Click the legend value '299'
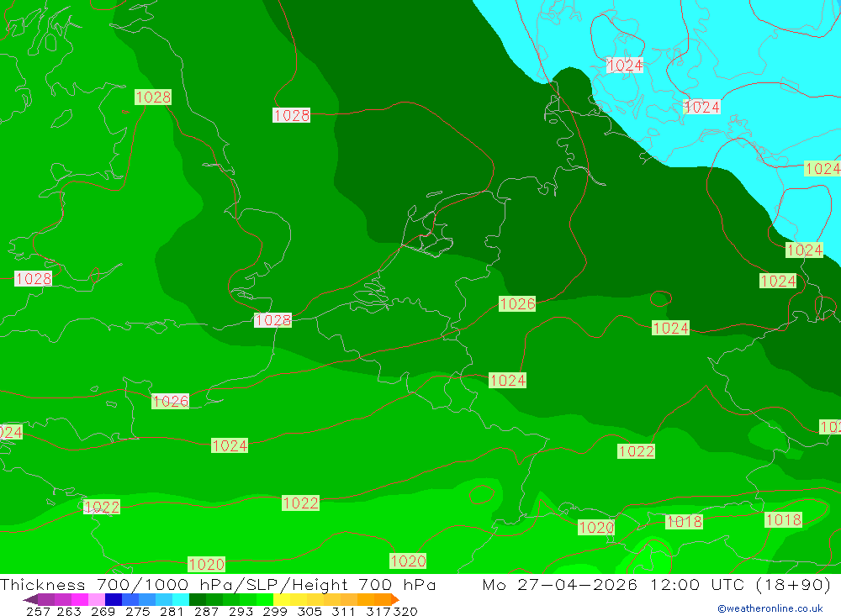This screenshot has height=616, width=841. 275,611
